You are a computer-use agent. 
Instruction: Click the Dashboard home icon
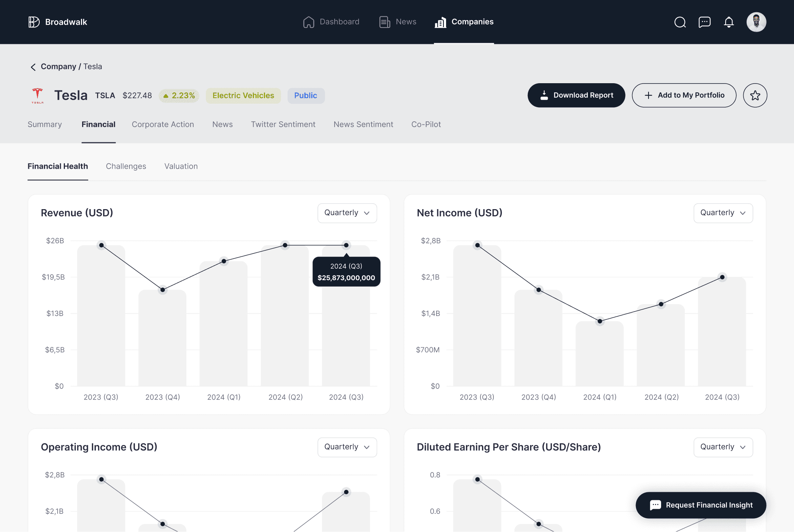309,22
